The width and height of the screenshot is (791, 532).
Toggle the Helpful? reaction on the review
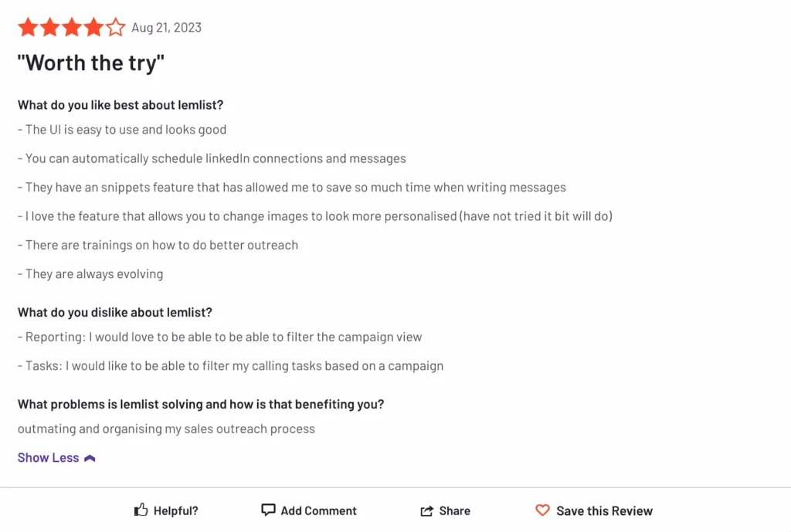(165, 510)
